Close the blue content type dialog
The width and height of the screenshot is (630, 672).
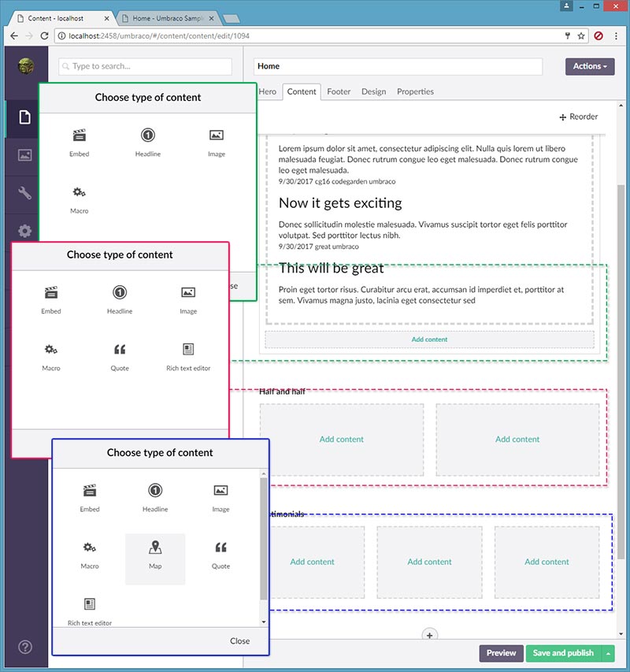click(x=239, y=640)
